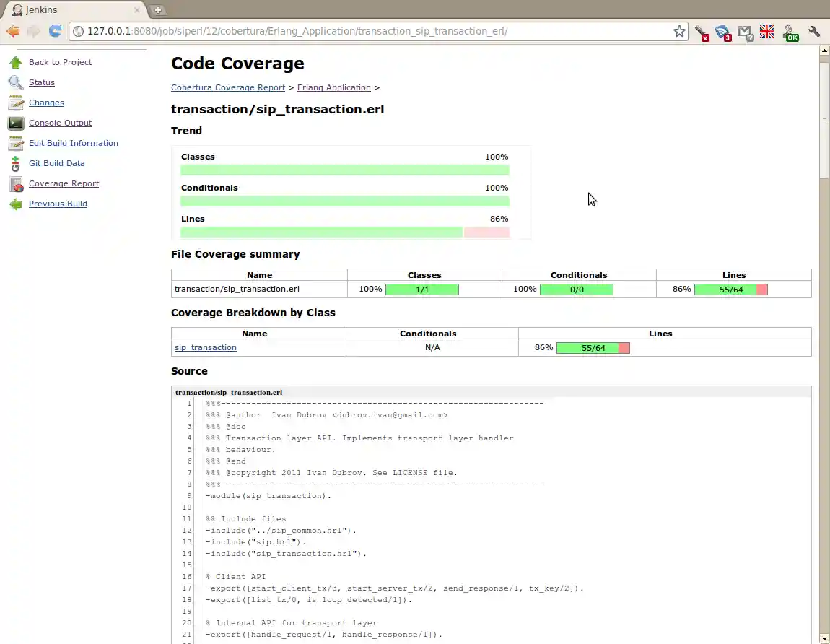This screenshot has width=830, height=644.
Task: Click the Console Output terminal icon
Action: click(16, 123)
